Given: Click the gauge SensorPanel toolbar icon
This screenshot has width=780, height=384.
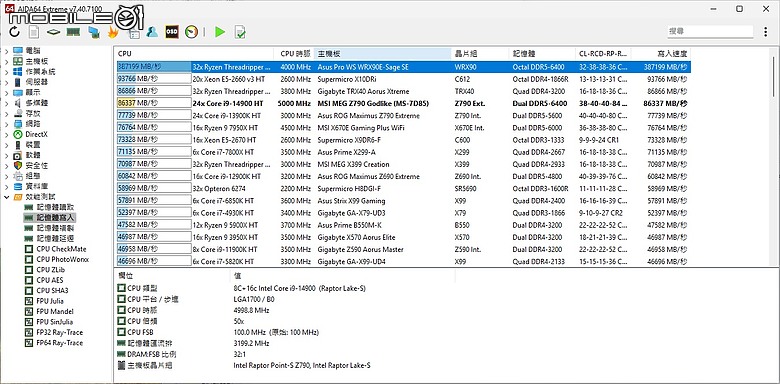Looking at the screenshot, I should click(x=191, y=32).
